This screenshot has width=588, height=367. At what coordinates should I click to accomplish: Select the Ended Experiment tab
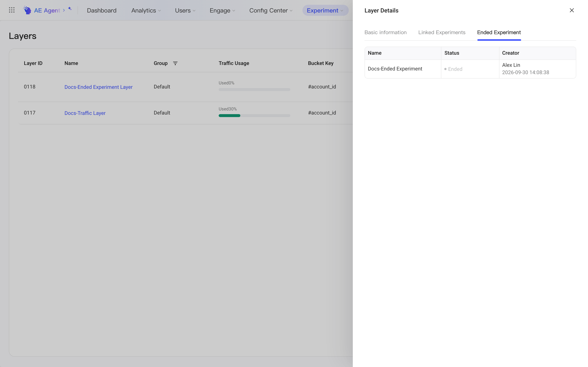pos(499,32)
